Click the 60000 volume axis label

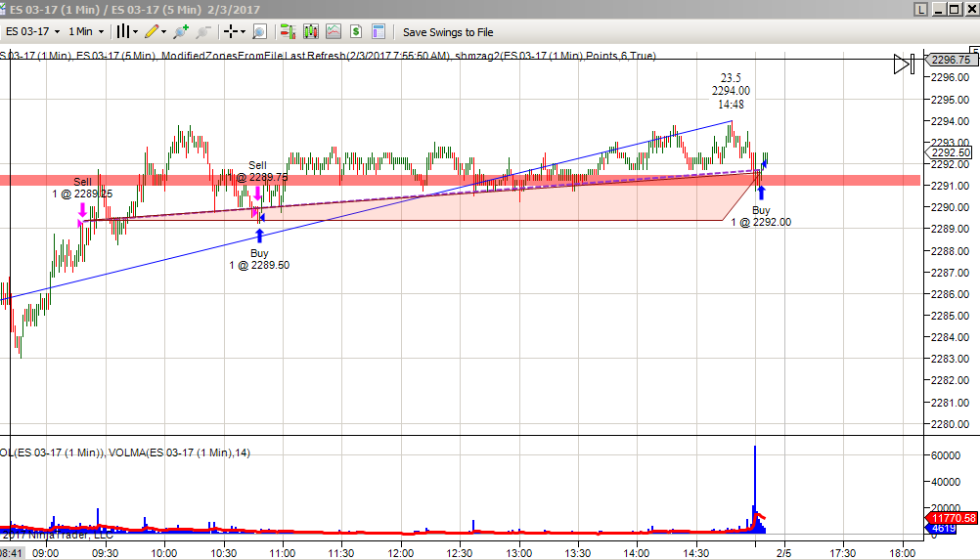click(945, 455)
